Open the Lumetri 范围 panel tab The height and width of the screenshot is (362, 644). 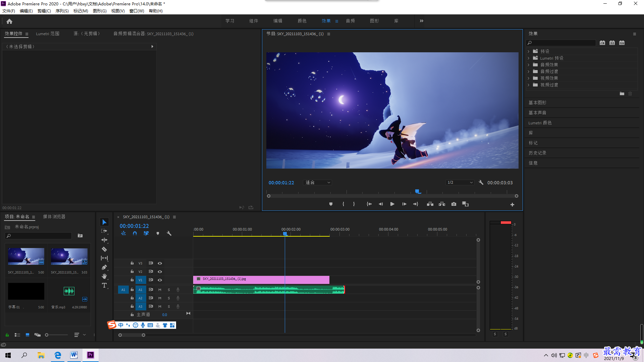pyautogui.click(x=48, y=34)
